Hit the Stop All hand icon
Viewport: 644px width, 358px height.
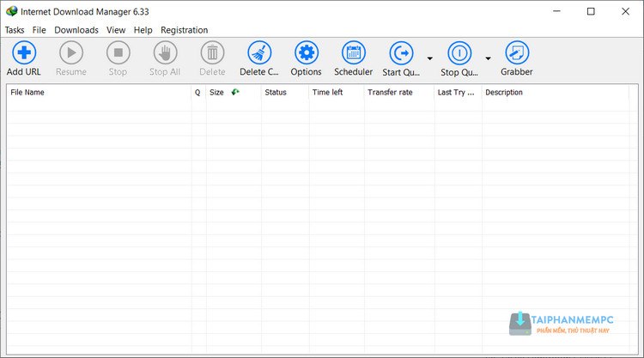coord(165,53)
